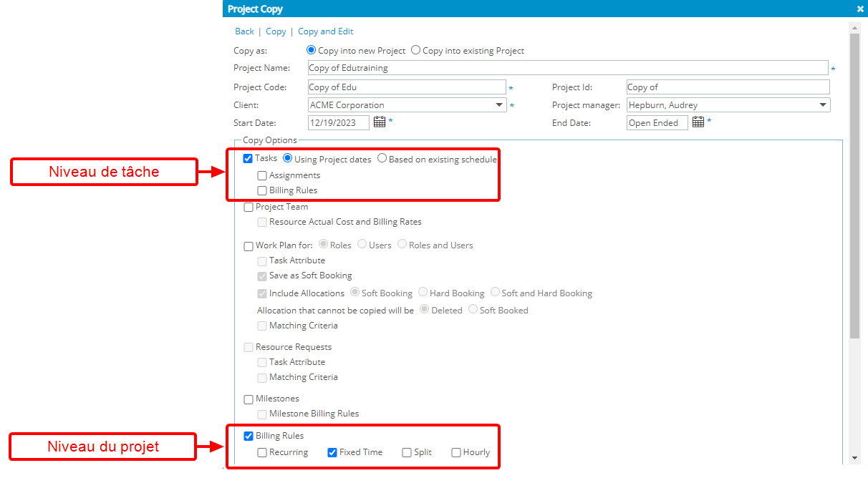Expand the Project manager dropdown
The image size is (868, 478).
(822, 105)
